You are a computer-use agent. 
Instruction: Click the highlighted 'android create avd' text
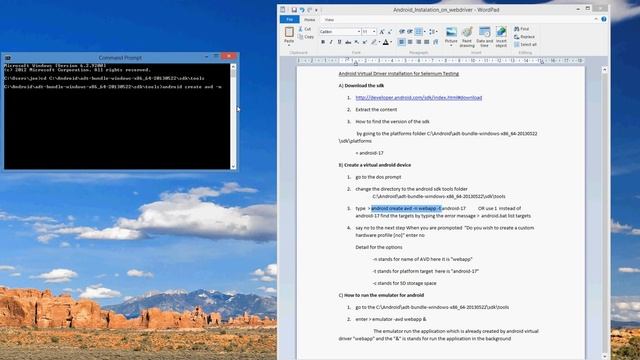pos(406,208)
